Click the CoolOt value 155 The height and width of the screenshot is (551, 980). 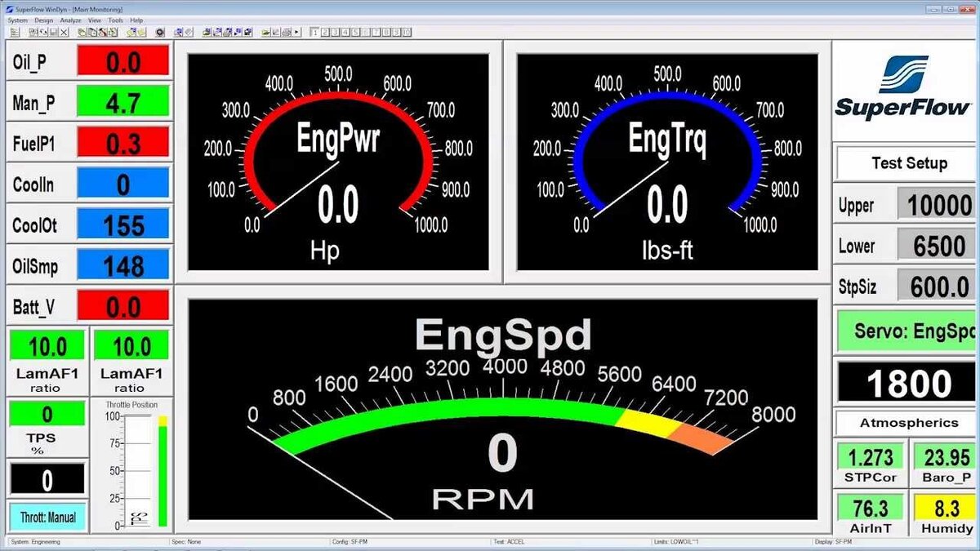click(x=122, y=224)
